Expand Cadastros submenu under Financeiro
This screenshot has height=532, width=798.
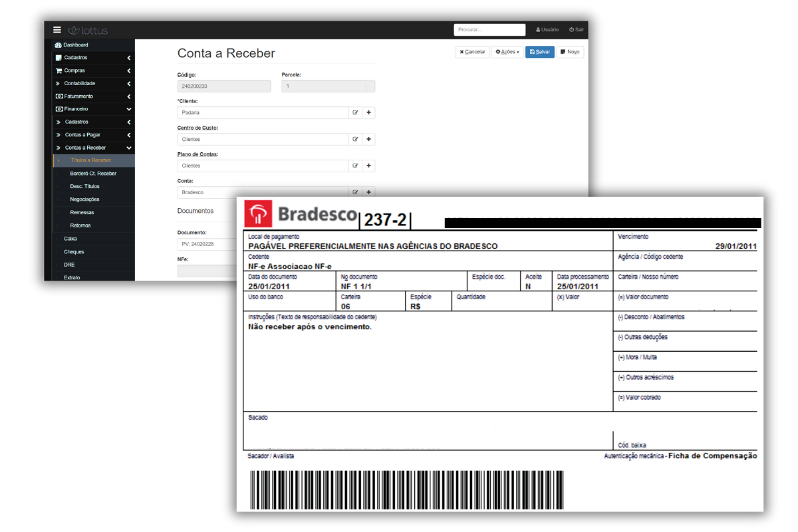(93, 122)
